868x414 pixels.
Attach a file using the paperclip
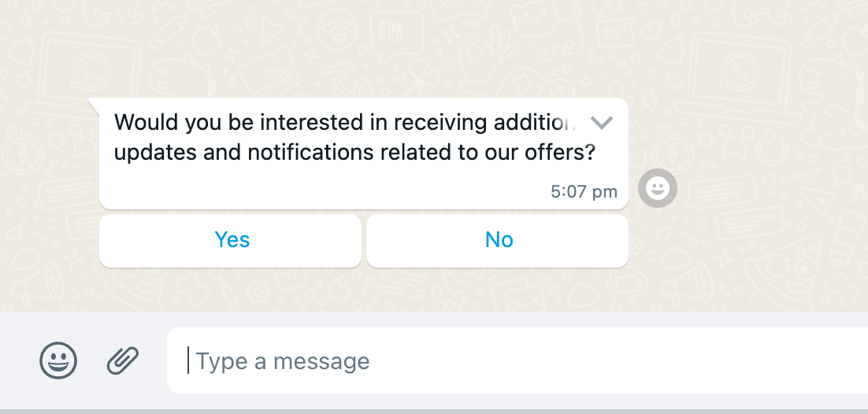[x=122, y=360]
